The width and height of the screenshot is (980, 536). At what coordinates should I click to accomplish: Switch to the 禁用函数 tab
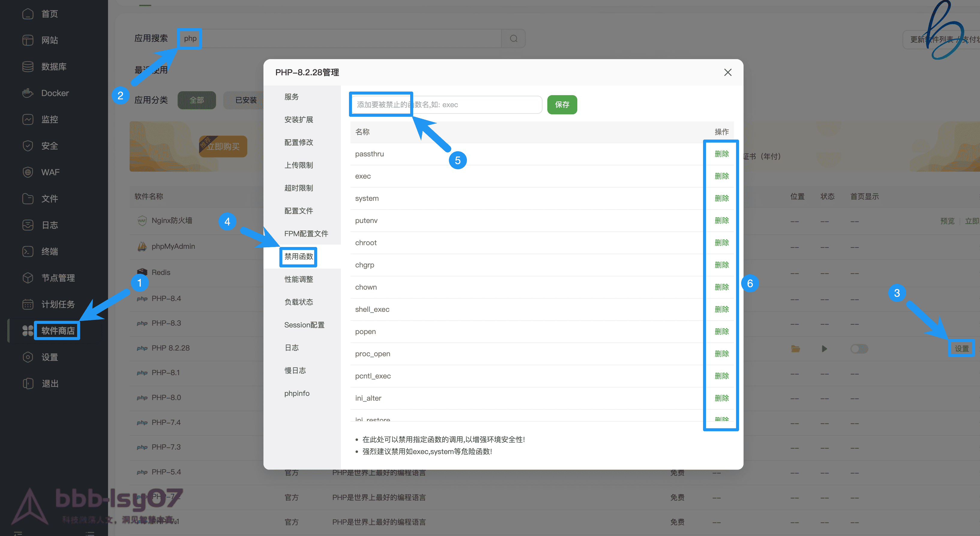pos(298,257)
